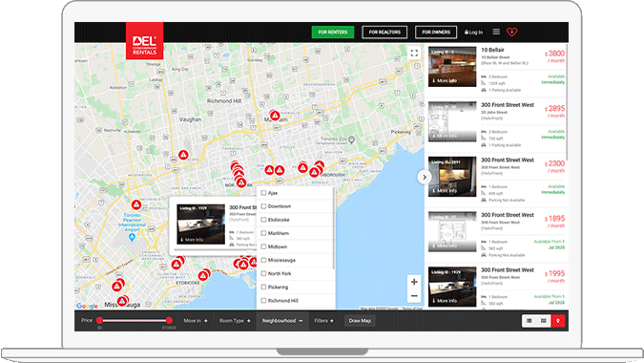Open the For Renters tab

click(x=333, y=32)
